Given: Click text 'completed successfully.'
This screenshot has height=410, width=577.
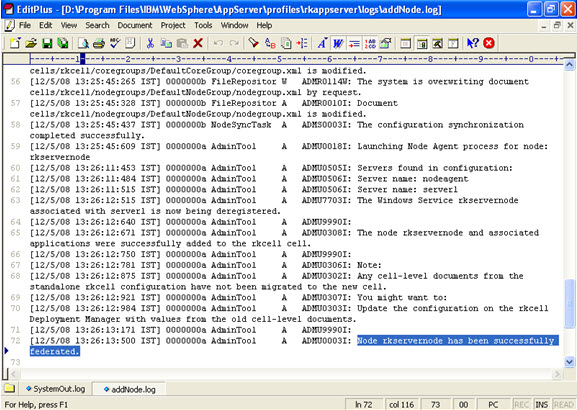Looking at the screenshot, I should [87, 136].
